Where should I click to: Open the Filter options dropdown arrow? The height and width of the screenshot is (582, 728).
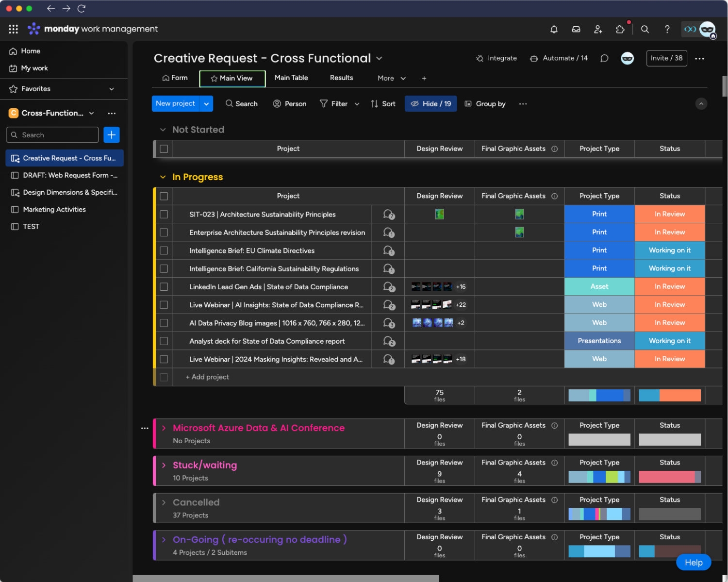coord(357,104)
